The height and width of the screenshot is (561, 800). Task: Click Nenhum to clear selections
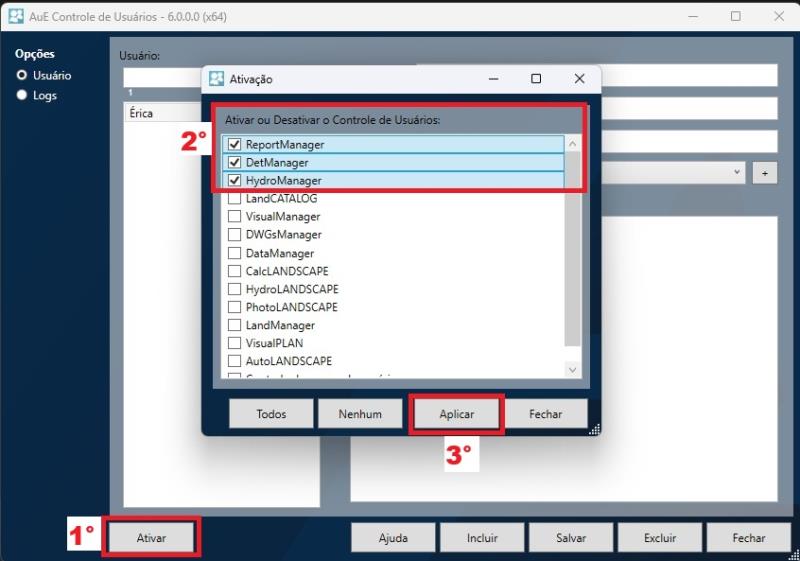tap(359, 413)
